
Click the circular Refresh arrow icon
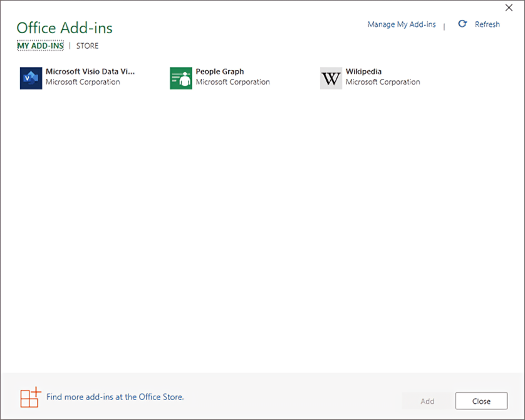pos(462,24)
